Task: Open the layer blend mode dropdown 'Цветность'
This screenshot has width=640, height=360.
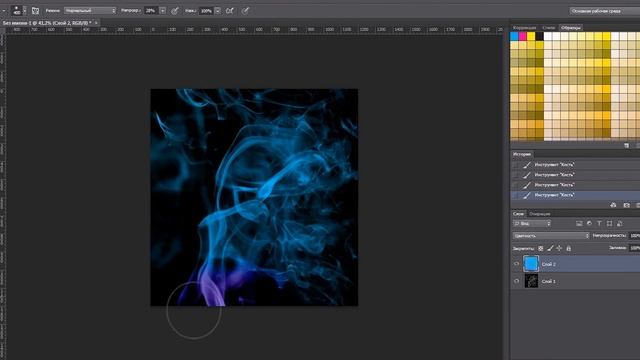Action: pyautogui.click(x=551, y=236)
